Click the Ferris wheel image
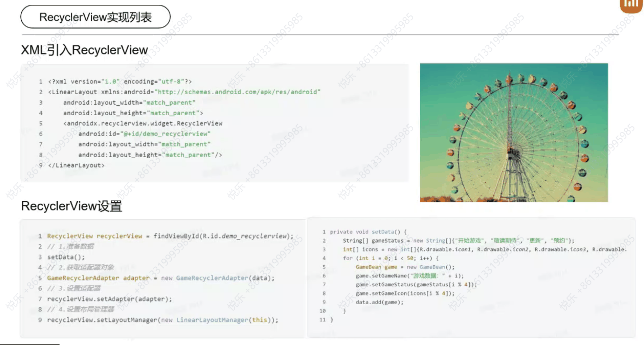 coord(514,133)
